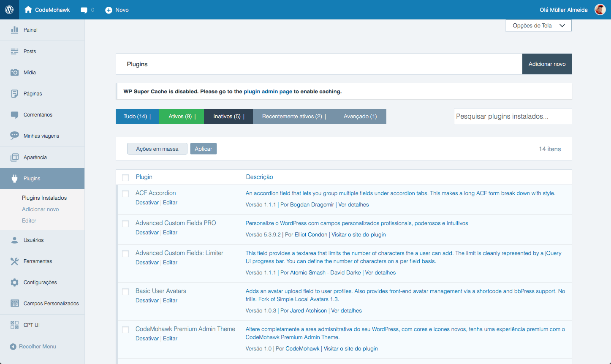Open the Editor submenu item
Image resolution: width=611 pixels, height=364 pixels.
(29, 221)
